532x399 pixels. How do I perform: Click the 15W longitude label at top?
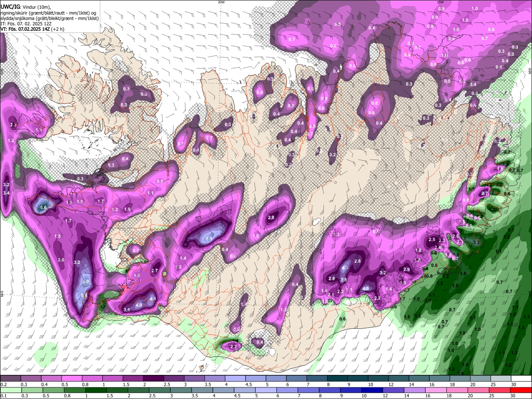pos(440,2)
